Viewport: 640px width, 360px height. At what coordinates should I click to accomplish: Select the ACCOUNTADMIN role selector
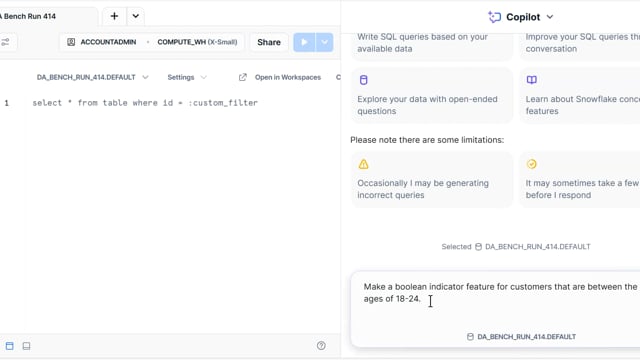[102, 42]
